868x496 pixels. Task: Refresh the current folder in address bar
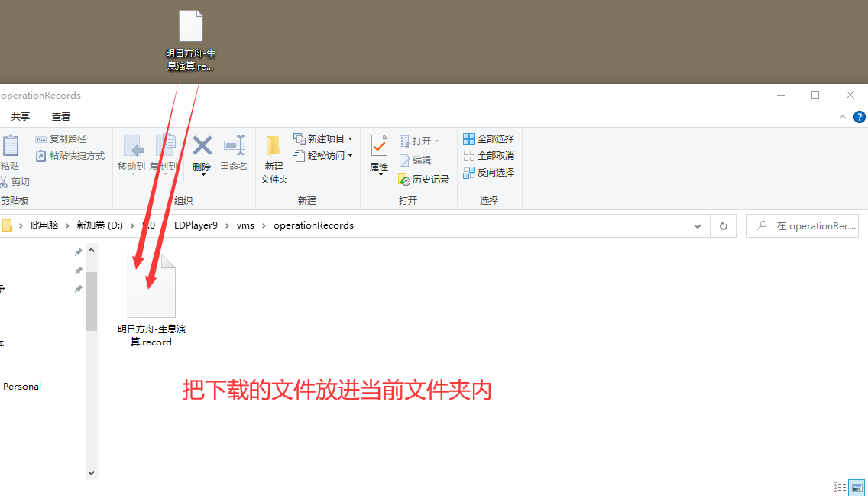[723, 225]
